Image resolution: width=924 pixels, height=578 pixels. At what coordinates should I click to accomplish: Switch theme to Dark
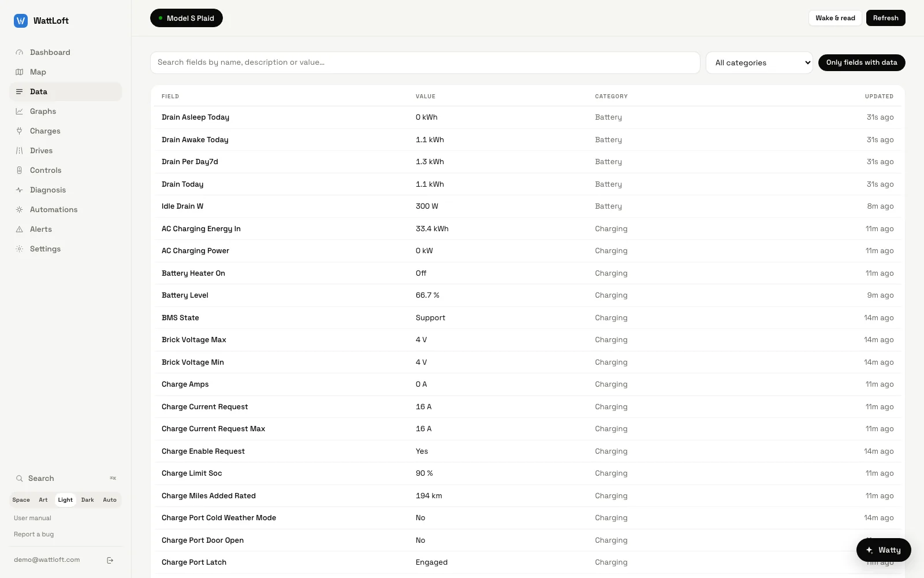coord(88,500)
